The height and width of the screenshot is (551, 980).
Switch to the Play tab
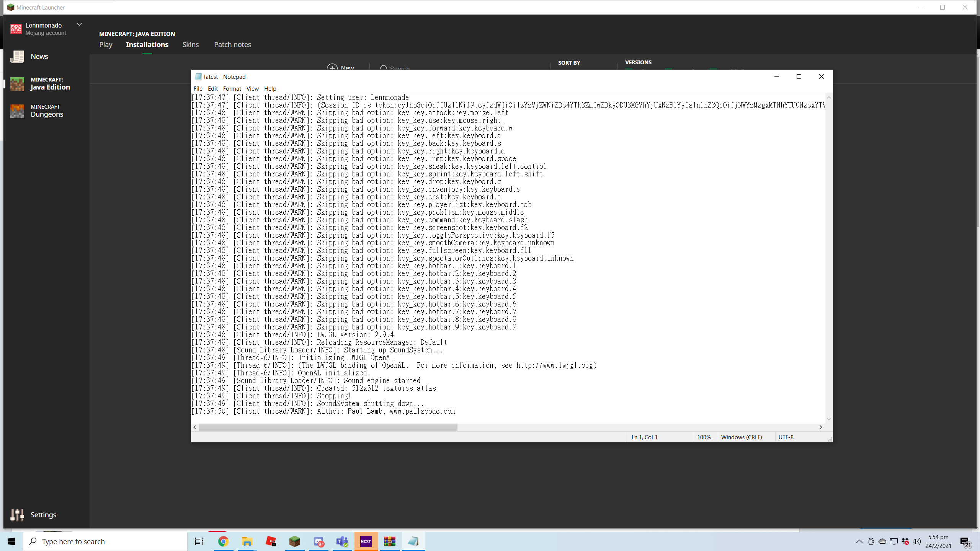[106, 45]
